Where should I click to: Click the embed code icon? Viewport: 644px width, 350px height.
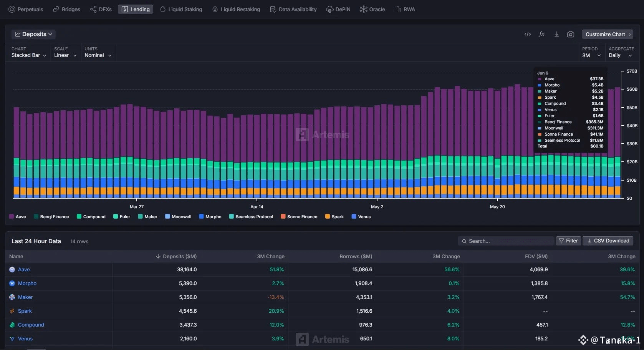pos(527,34)
